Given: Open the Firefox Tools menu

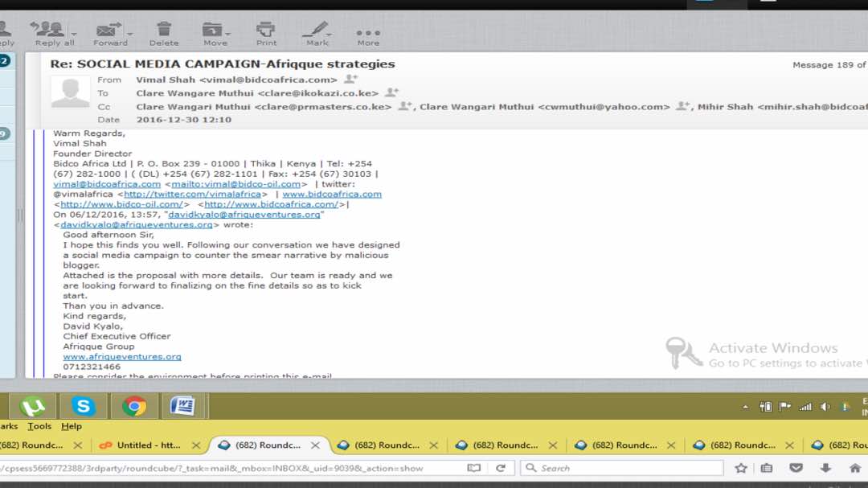Looking at the screenshot, I should pos(39,426).
